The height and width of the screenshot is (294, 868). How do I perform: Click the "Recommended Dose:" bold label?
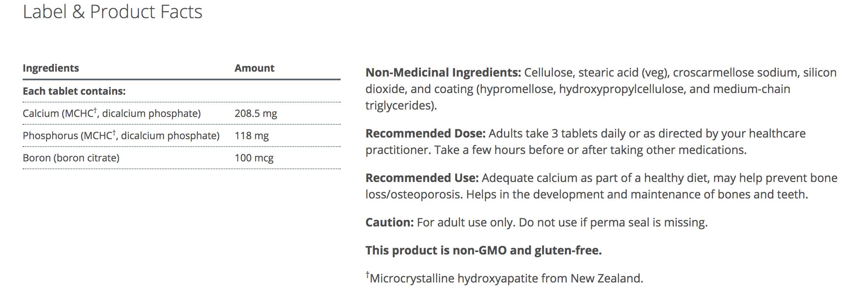tap(425, 133)
